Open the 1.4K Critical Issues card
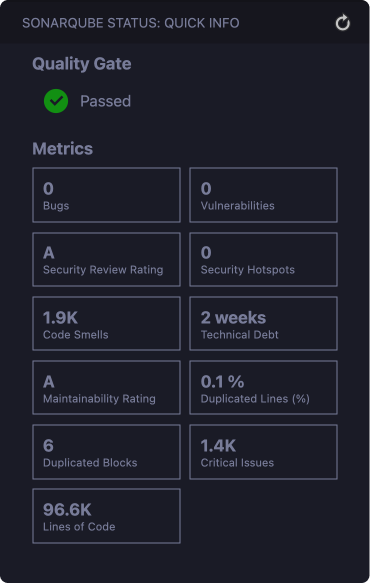Image resolution: width=370 pixels, height=583 pixels. tap(264, 452)
